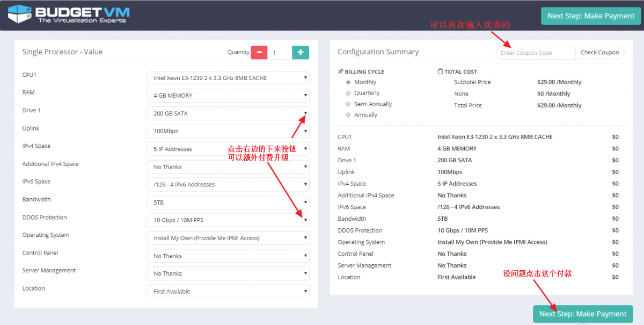Open the Location dropdown
644x325 pixels.
[x=228, y=291]
